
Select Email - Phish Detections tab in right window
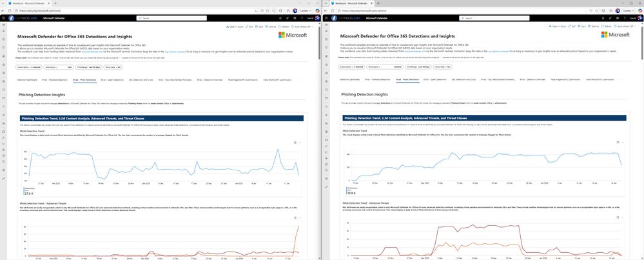pos(407,79)
